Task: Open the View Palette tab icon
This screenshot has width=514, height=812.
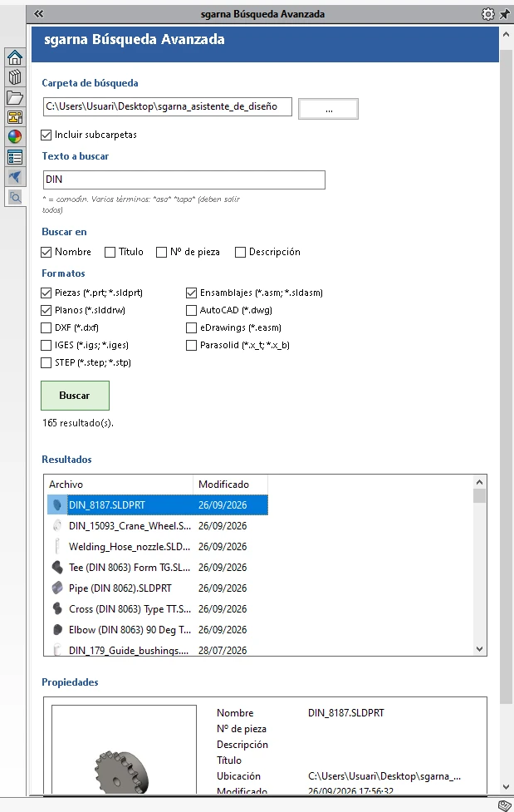Action: (x=15, y=117)
